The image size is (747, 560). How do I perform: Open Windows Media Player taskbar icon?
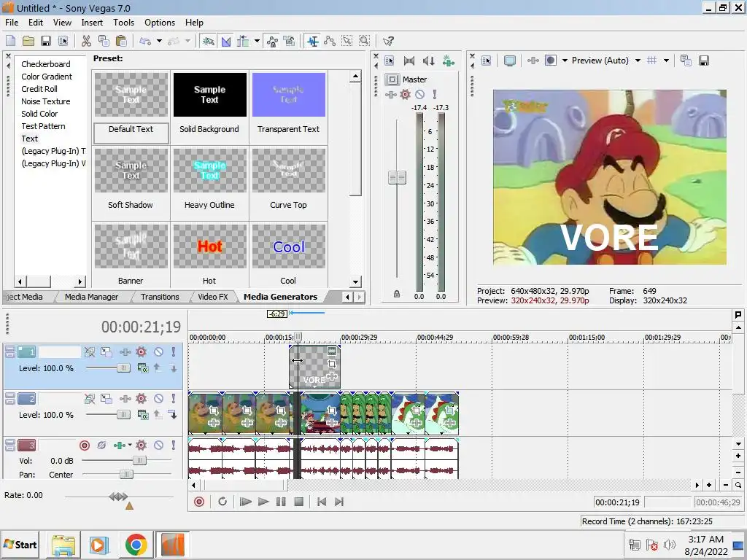pos(99,545)
